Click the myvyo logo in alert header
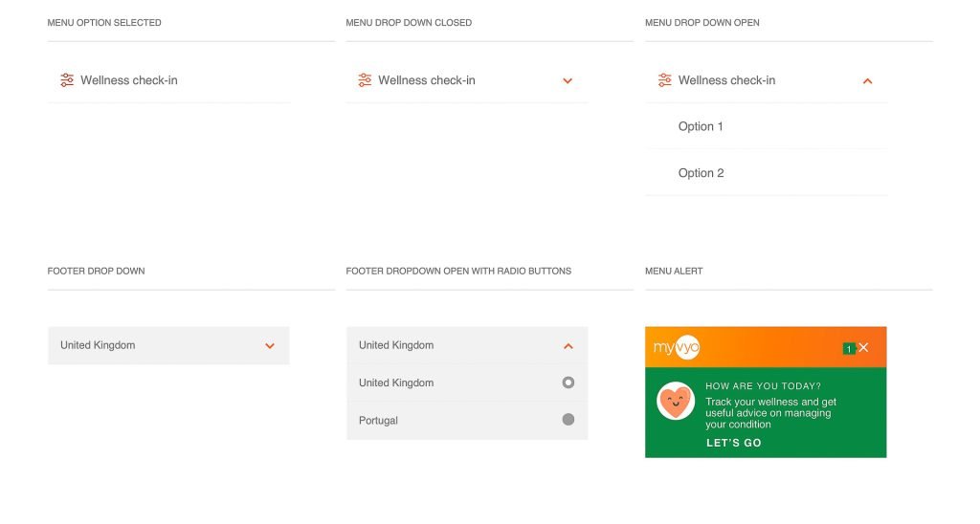Image resolution: width=980 pixels, height=524 pixels. tap(676, 348)
